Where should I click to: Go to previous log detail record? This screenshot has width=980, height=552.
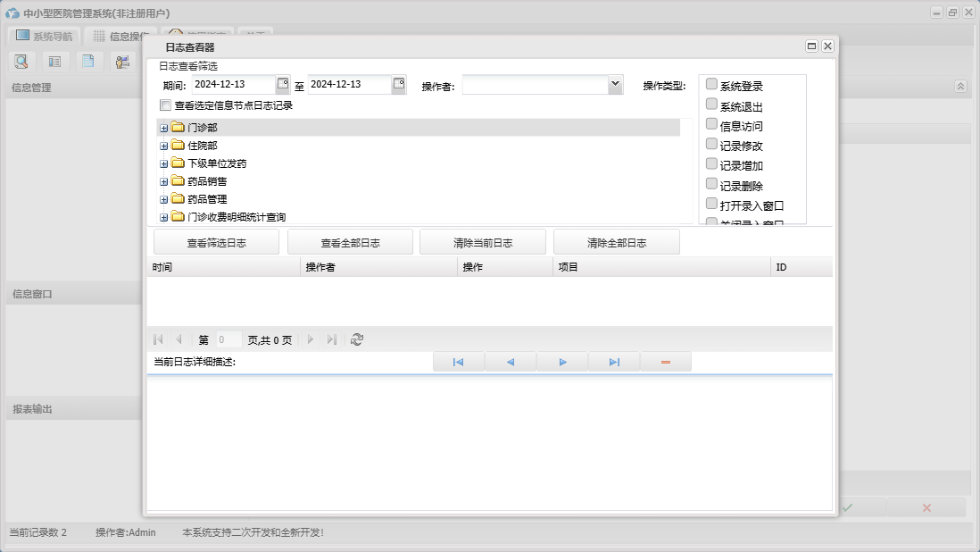point(510,362)
